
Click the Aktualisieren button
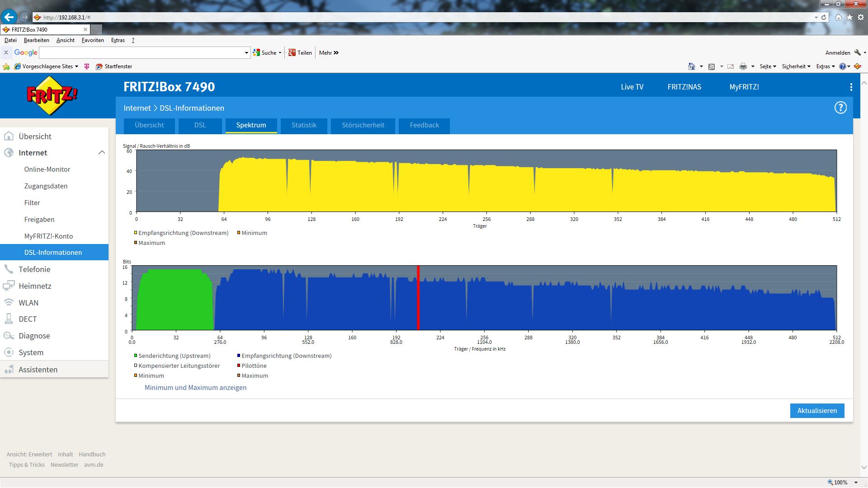tap(817, 411)
